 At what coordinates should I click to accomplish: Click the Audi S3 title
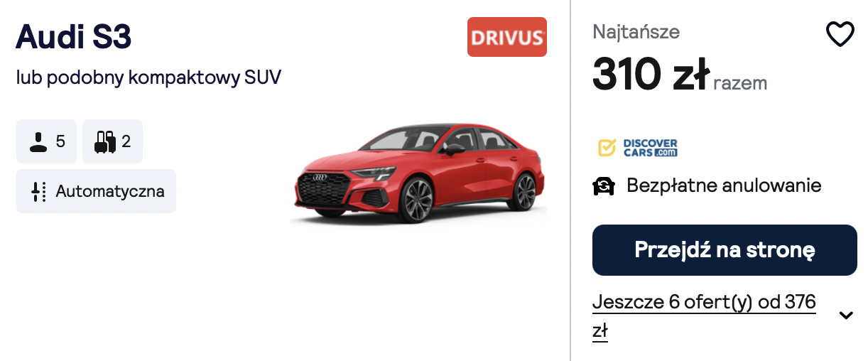[74, 36]
